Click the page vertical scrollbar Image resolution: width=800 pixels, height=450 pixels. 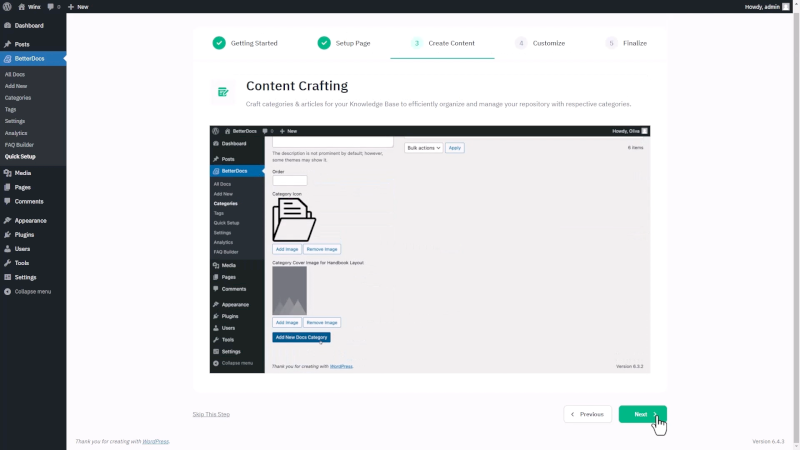coord(796,224)
